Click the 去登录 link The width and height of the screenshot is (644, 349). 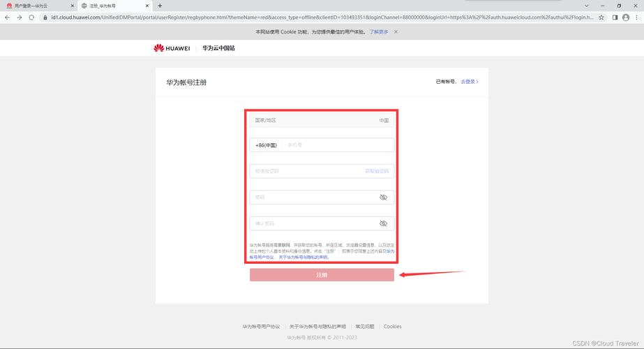click(470, 82)
